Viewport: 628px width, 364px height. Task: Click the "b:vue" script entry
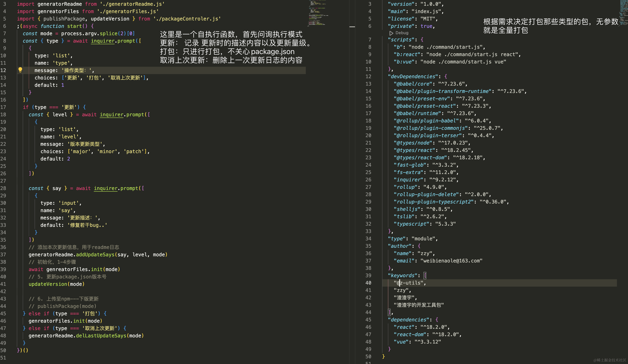point(450,62)
